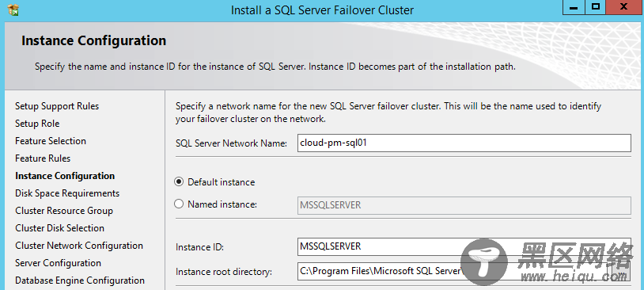Open Cluster Network Configuration step
This screenshot has width=644, height=290.
click(x=79, y=246)
